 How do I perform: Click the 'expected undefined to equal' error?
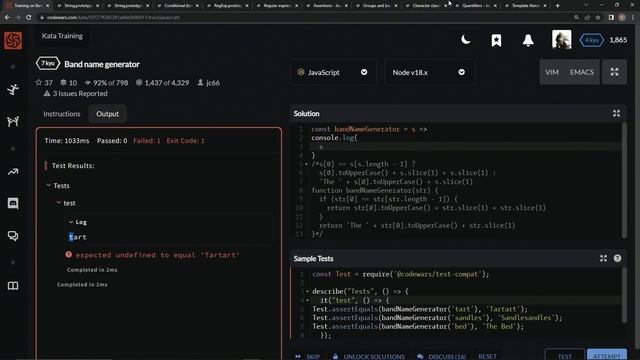[x=158, y=255]
